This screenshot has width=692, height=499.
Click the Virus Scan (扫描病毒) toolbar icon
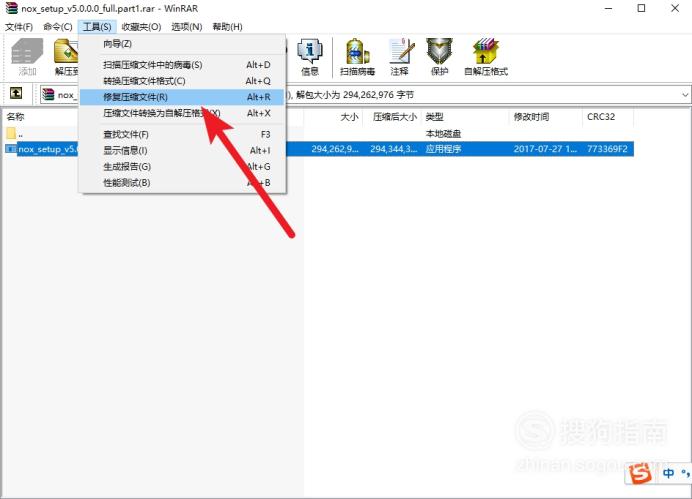coord(357,57)
